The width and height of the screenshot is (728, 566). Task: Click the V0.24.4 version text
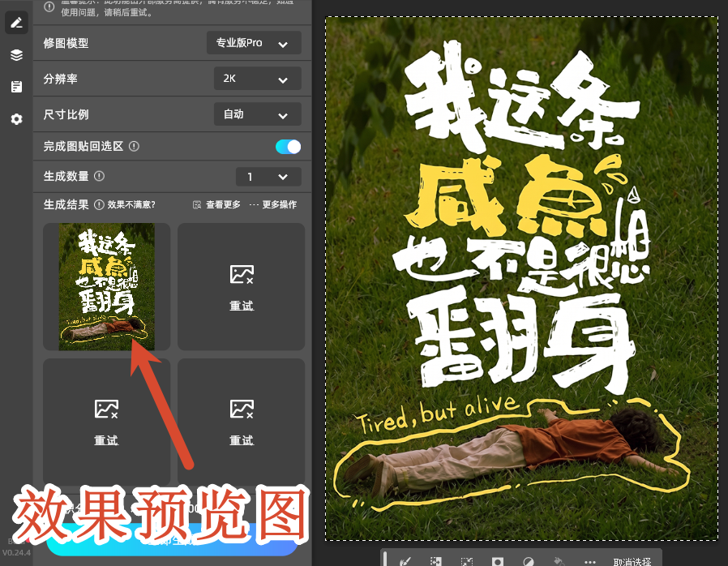(x=16, y=552)
